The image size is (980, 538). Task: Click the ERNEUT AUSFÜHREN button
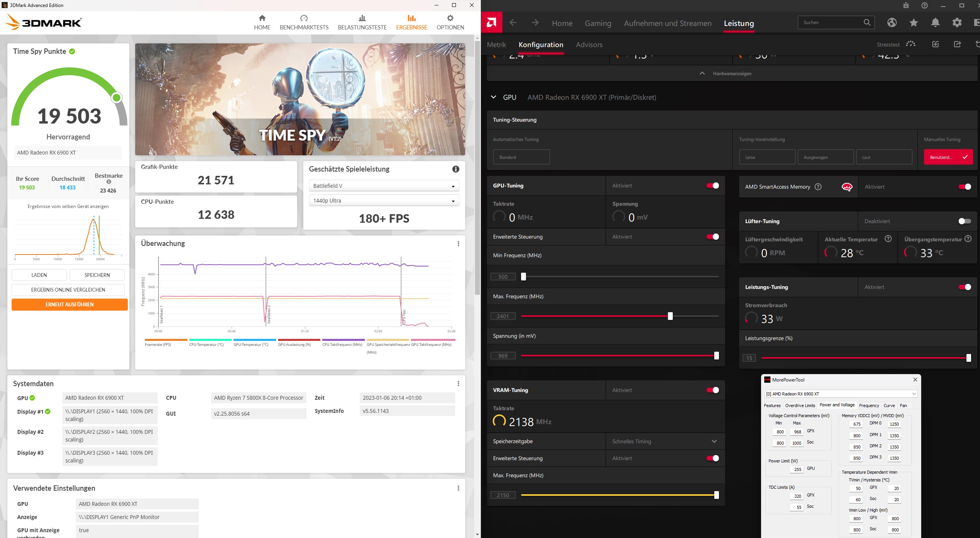click(x=69, y=304)
